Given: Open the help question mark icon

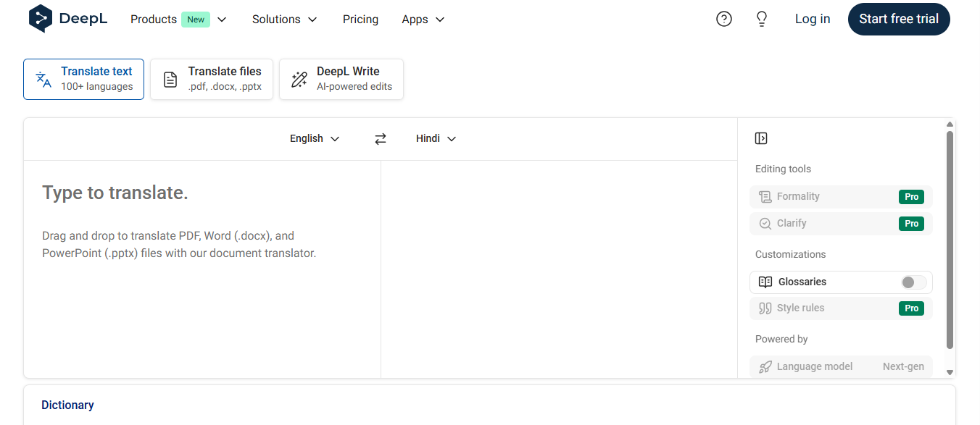Looking at the screenshot, I should [x=723, y=19].
